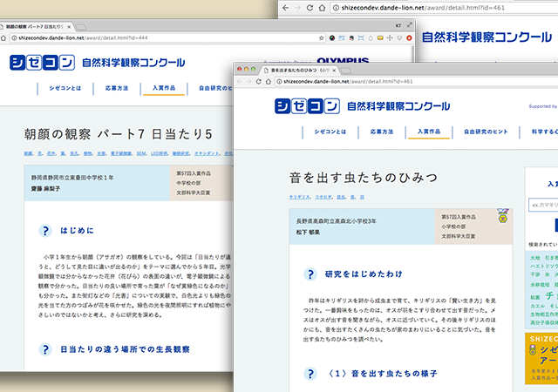Open 応募方法 menu in the front window
This screenshot has width=558, height=392.
tap(382, 132)
